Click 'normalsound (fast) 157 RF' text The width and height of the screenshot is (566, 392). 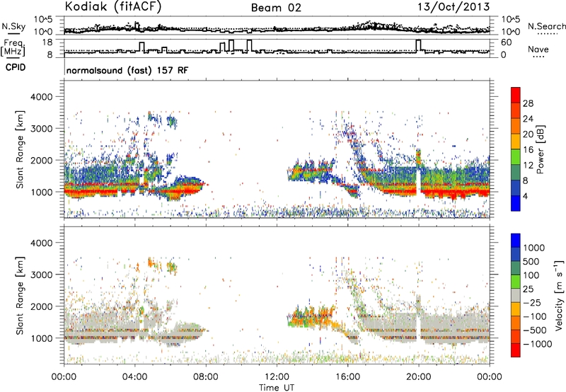point(127,70)
